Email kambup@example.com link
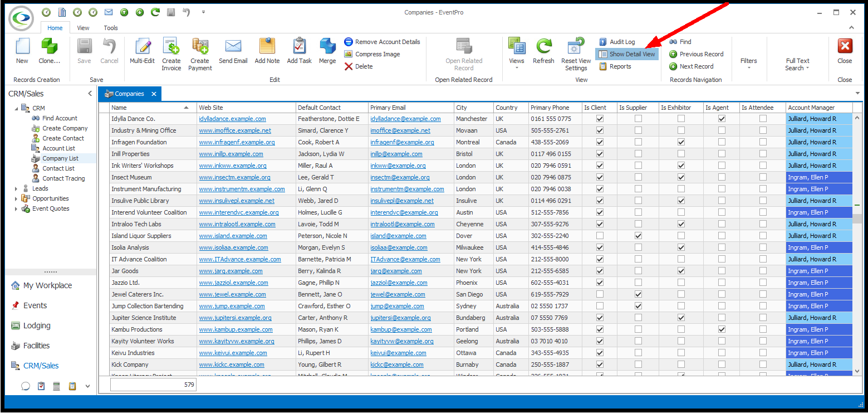868x413 pixels. click(401, 329)
